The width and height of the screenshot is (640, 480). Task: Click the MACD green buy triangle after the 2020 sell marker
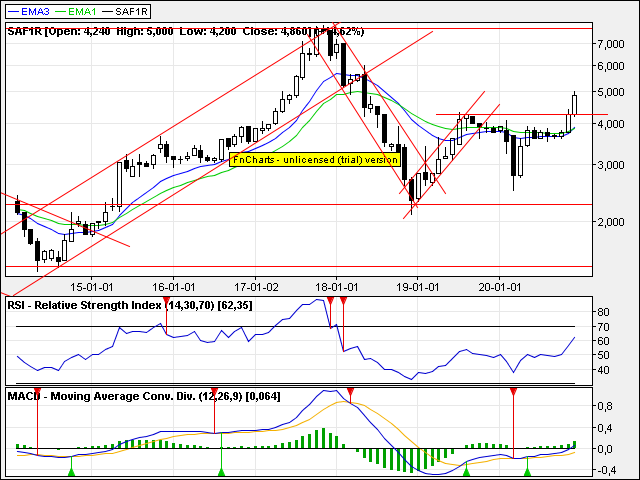pos(527,472)
